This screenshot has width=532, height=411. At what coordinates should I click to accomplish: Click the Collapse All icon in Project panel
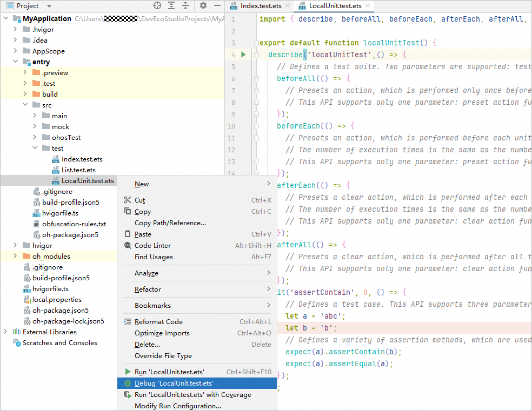pos(185,6)
